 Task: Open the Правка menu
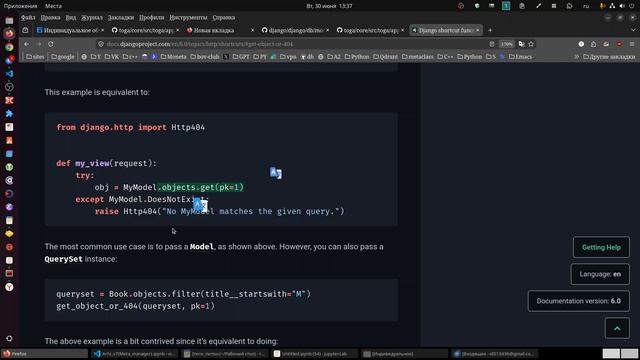[x=50, y=18]
